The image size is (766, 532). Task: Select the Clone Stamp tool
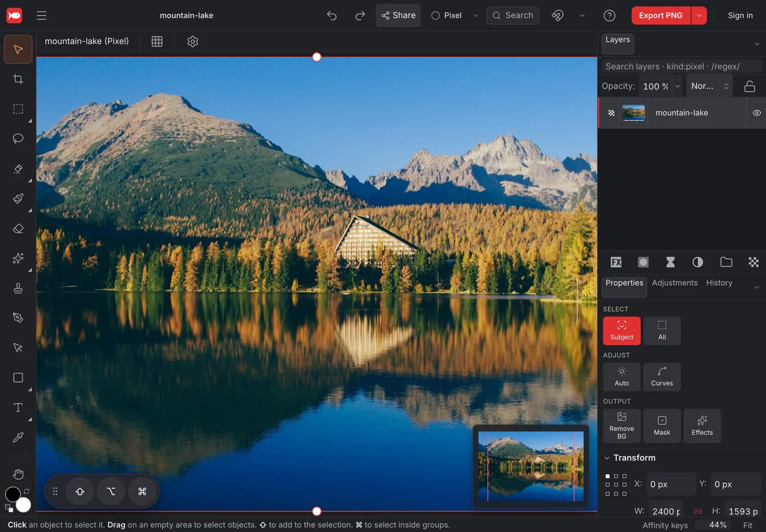click(18, 288)
